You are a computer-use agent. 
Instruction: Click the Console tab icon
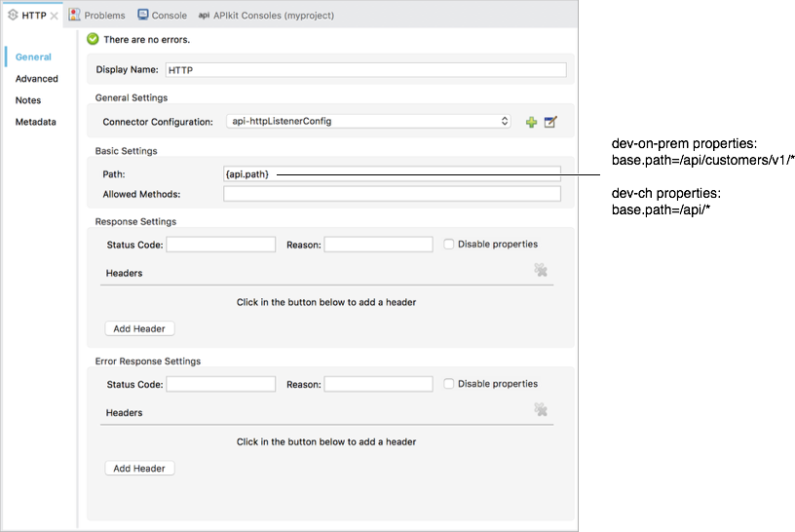[143, 16]
